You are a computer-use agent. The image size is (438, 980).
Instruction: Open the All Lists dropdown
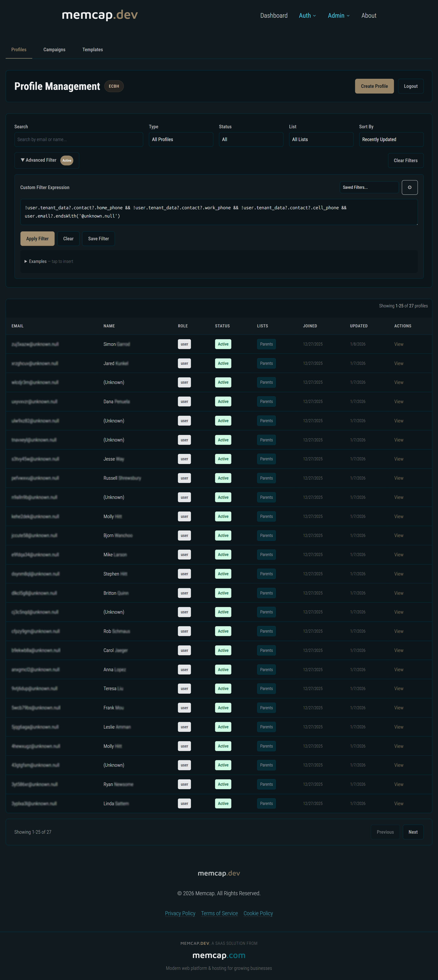coord(321,139)
